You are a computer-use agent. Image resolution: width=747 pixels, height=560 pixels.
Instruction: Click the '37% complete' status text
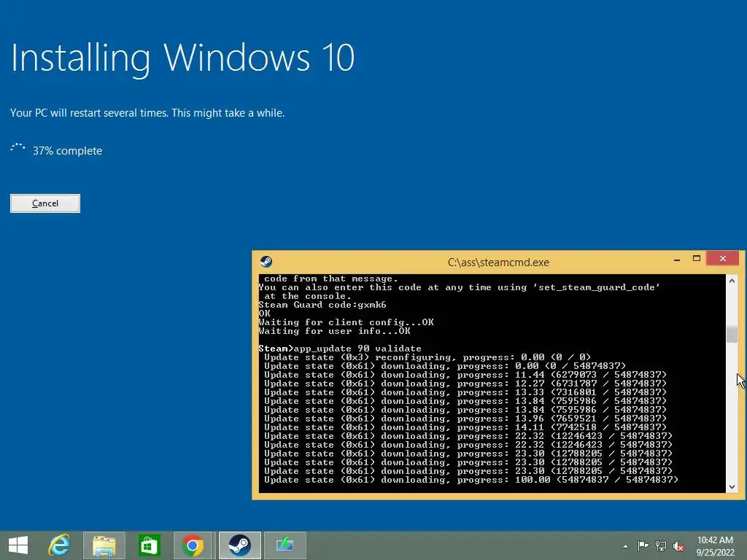pos(67,151)
